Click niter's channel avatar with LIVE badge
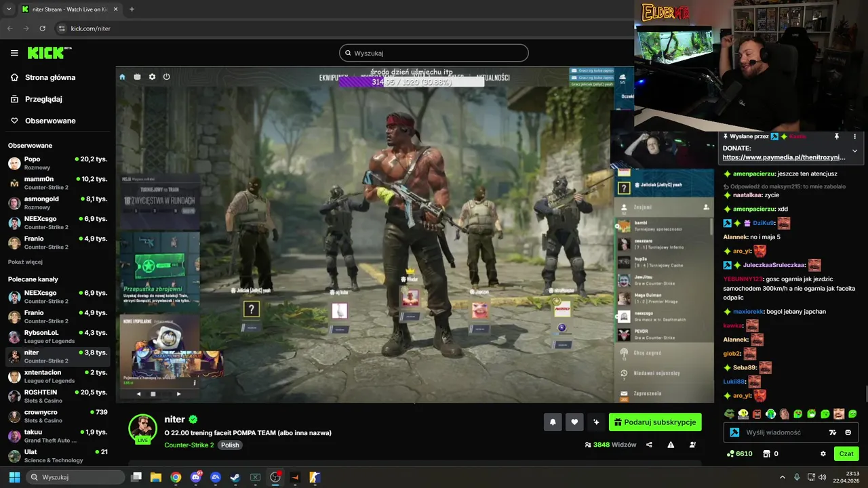The width and height of the screenshot is (868, 488). [143, 428]
